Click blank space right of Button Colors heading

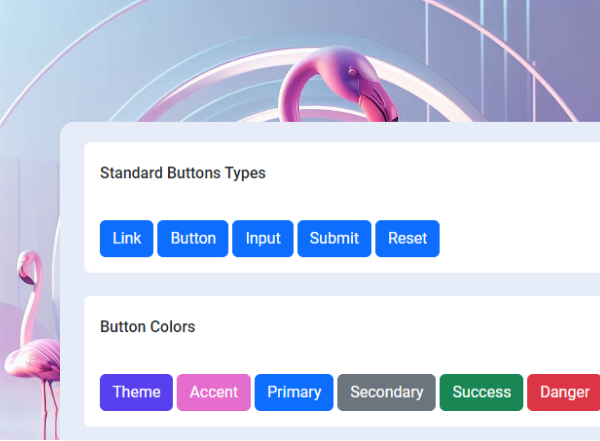[x=400, y=327]
